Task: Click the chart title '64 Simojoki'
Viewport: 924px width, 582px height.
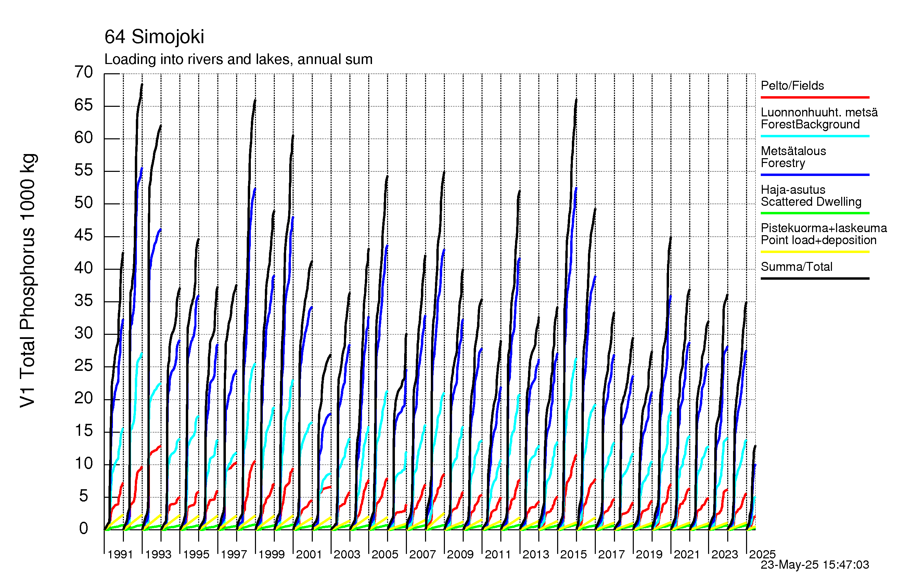Action: tap(154, 37)
